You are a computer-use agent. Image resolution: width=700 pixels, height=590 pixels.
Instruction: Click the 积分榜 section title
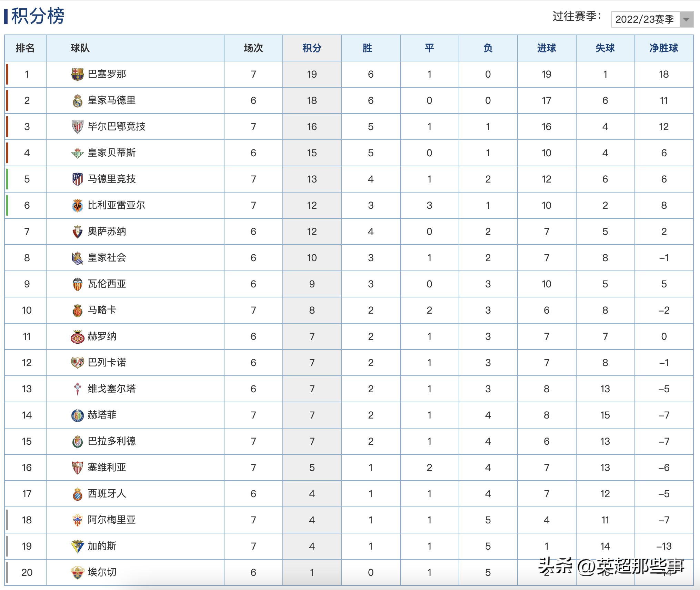(38, 16)
